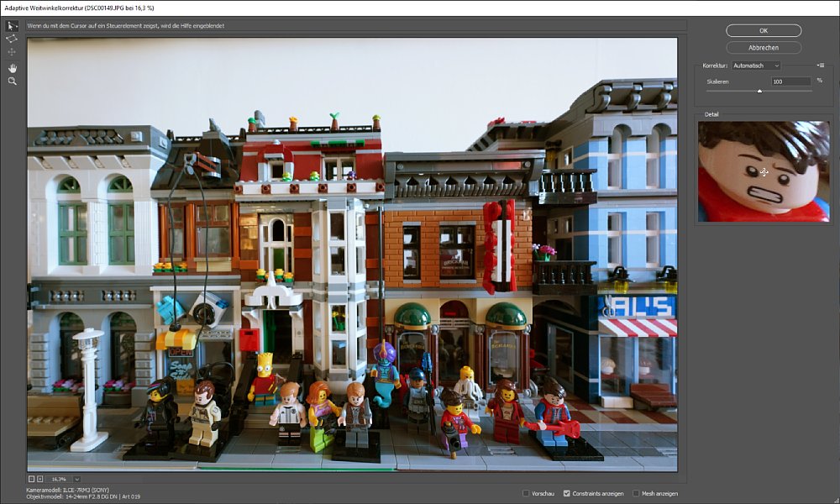This screenshot has width=840, height=504.
Task: Click the Skalieren slider handle
Action: [759, 91]
